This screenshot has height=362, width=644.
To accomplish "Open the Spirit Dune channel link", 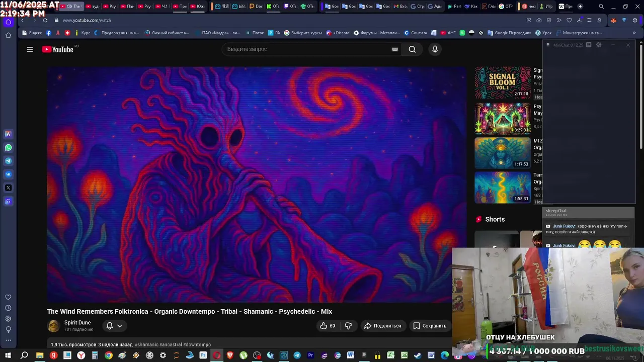I will [77, 323].
